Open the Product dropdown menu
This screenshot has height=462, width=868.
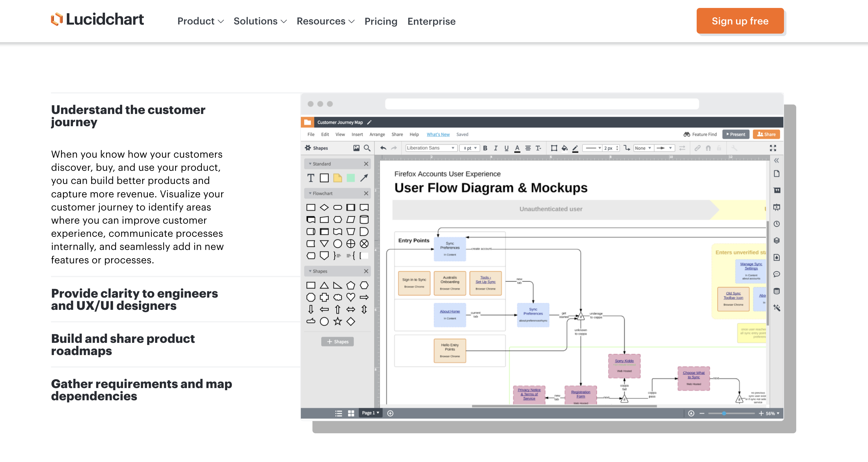pyautogui.click(x=200, y=21)
